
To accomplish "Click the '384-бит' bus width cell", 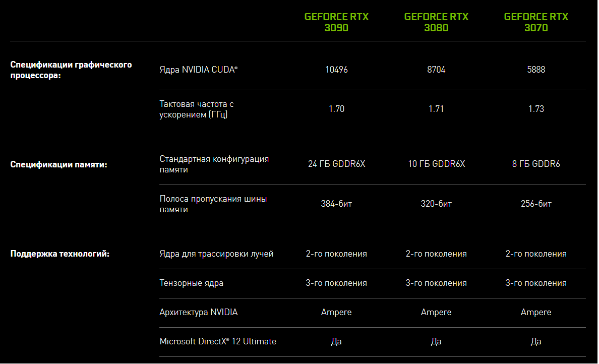I will pyautogui.click(x=336, y=204).
